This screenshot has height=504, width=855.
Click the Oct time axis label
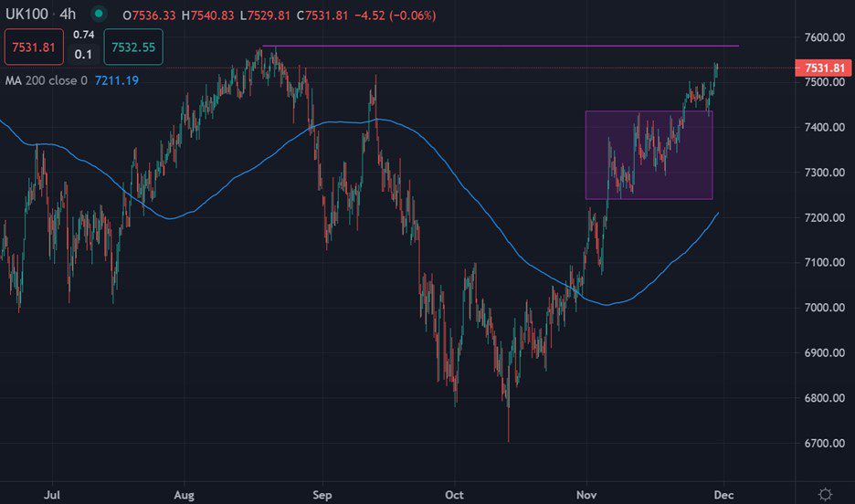[x=454, y=495]
